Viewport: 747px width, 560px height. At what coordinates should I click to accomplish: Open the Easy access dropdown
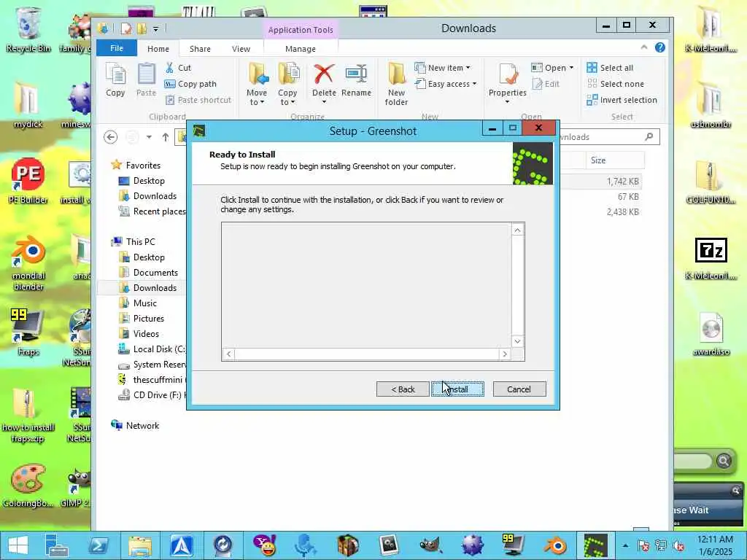pos(446,84)
